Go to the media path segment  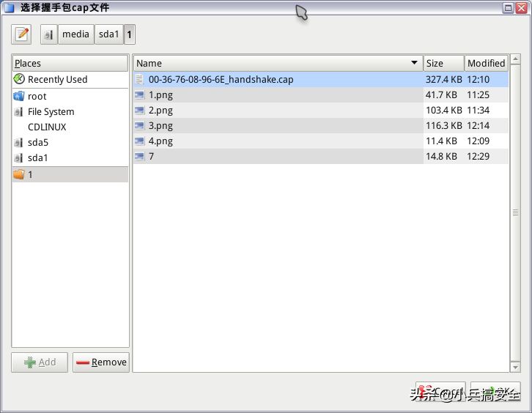pos(76,34)
